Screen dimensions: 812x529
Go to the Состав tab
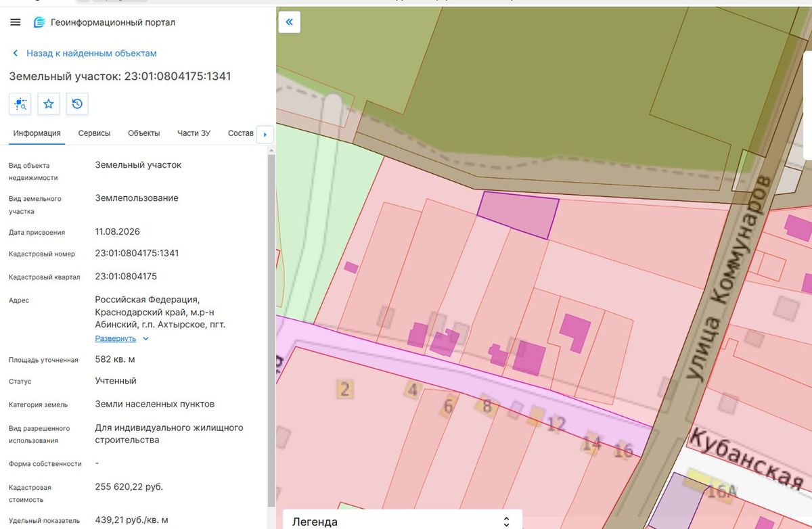coord(241,133)
